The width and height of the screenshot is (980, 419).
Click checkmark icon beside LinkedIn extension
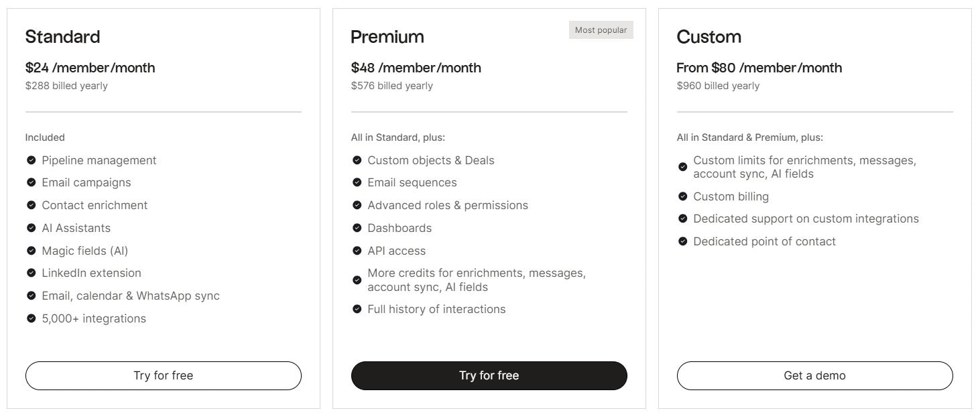[x=31, y=273]
